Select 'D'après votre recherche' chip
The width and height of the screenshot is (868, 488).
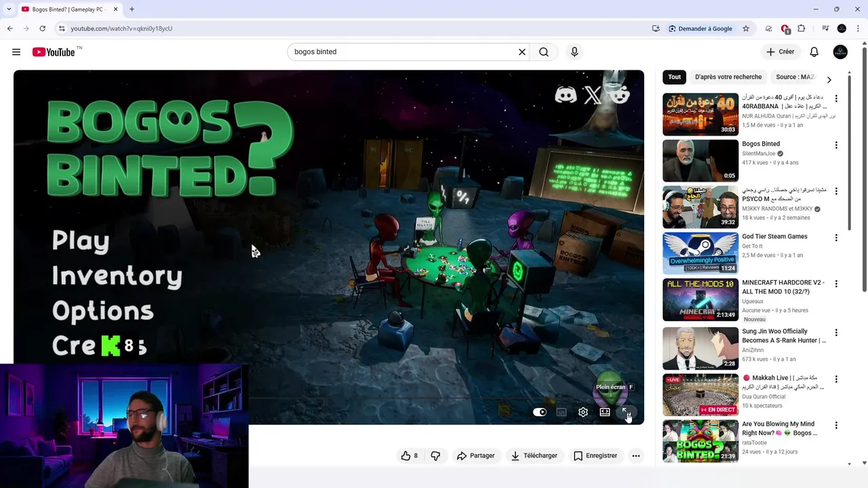728,77
